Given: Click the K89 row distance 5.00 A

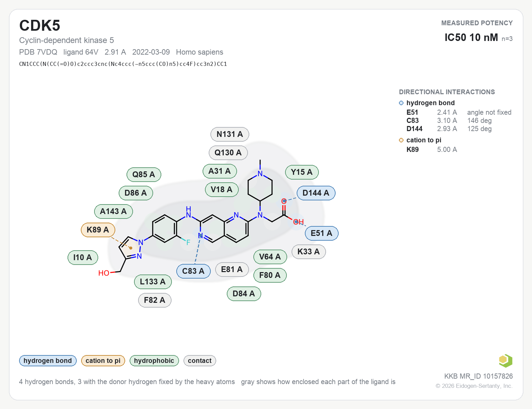Looking at the screenshot, I should coord(447,150).
